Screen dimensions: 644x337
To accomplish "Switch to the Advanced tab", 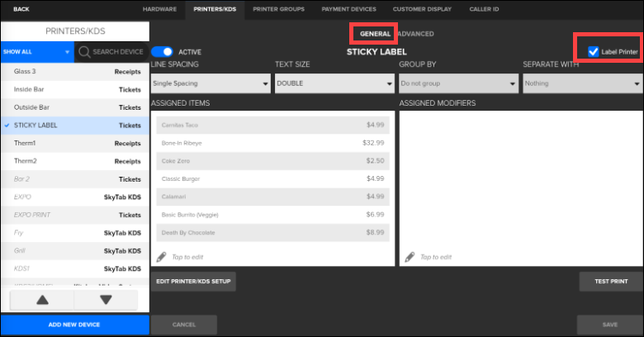I will [x=415, y=34].
